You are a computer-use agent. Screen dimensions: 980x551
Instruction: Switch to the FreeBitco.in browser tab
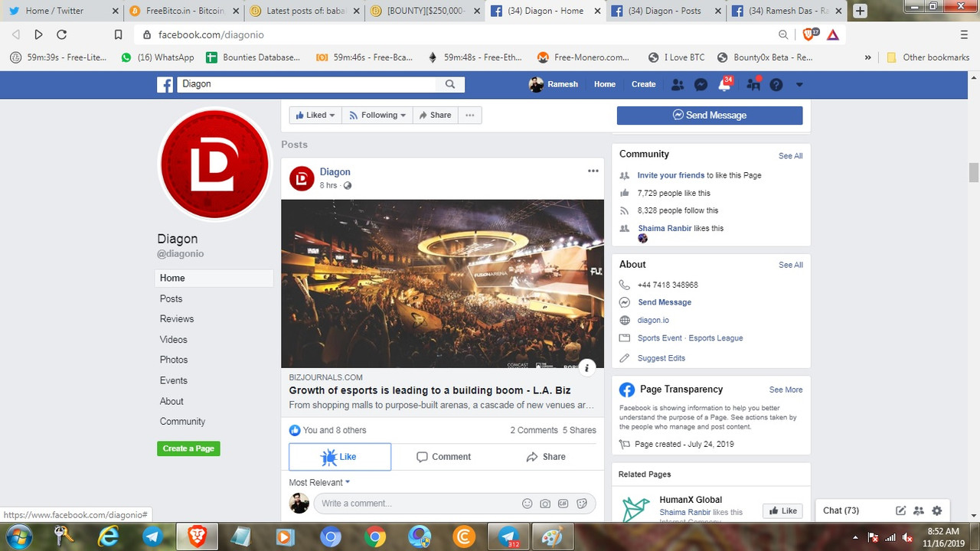184,11
